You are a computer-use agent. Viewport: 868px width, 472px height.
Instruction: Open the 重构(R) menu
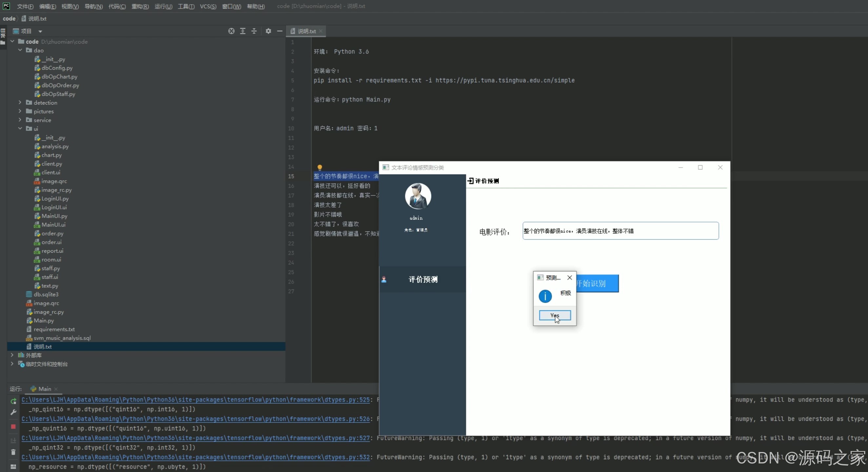click(x=140, y=7)
